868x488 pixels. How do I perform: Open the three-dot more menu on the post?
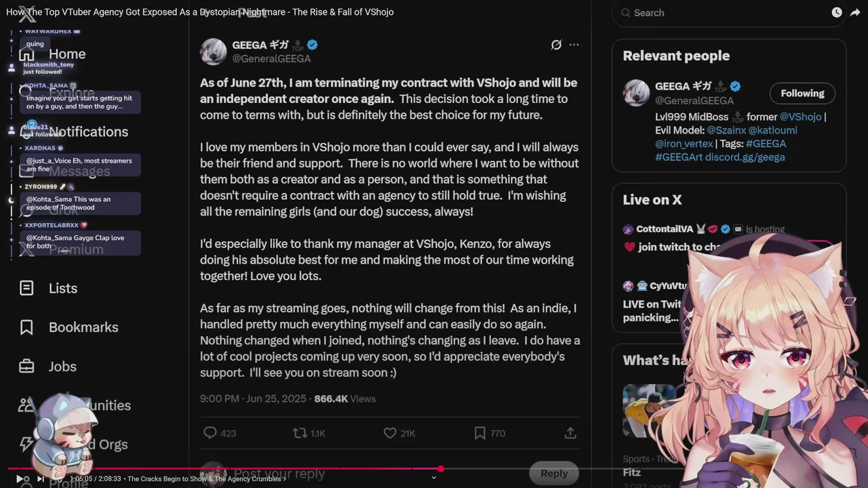(574, 45)
